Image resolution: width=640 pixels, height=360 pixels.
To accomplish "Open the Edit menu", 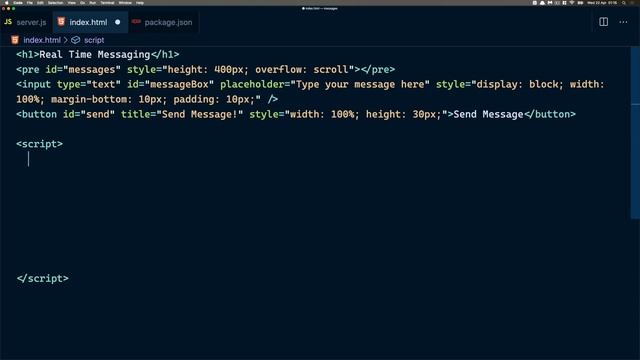I will click(40, 2).
